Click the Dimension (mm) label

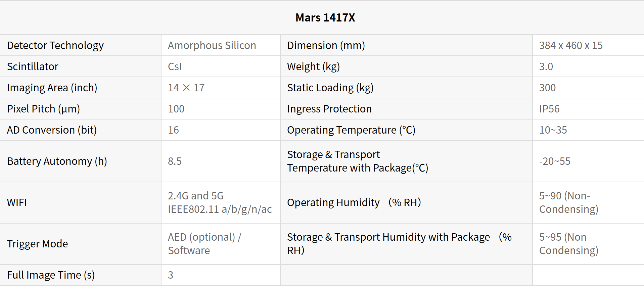[x=326, y=45]
